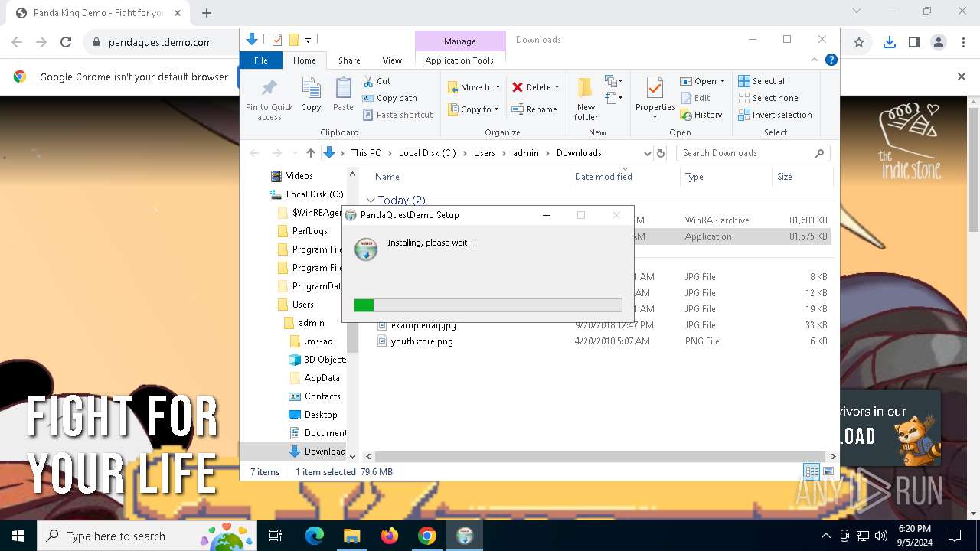Click Edit in Open group

pyautogui.click(x=695, y=98)
